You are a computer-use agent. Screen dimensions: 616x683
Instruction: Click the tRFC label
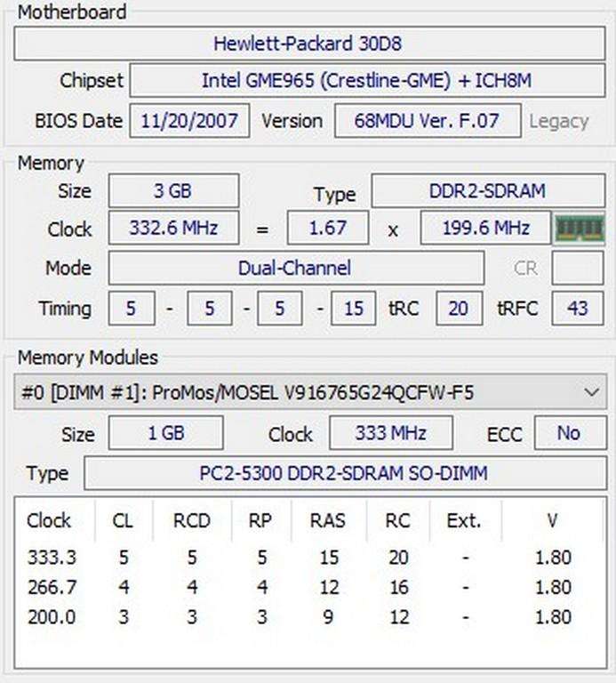(x=517, y=309)
